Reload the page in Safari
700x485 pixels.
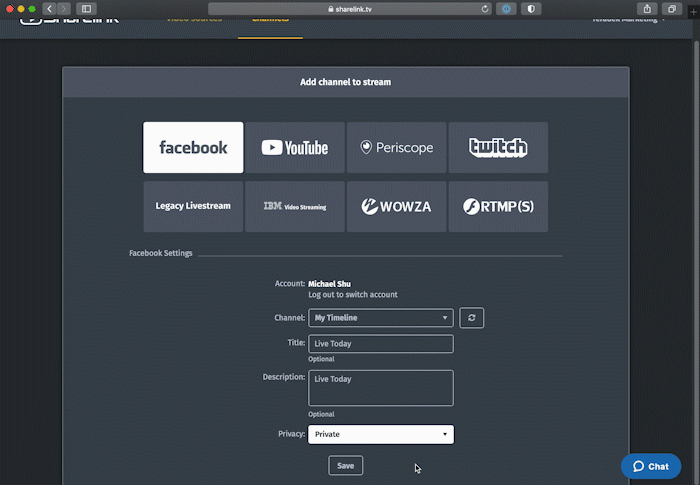pyautogui.click(x=486, y=8)
